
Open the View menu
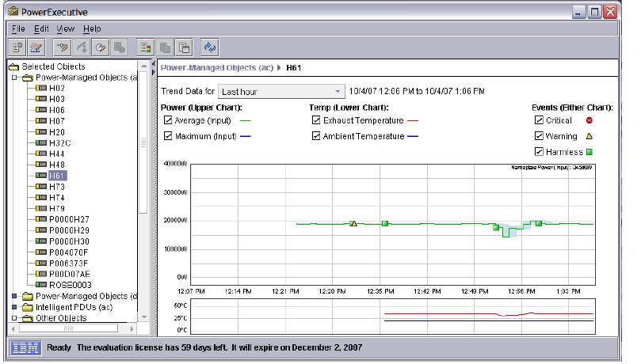click(x=65, y=28)
